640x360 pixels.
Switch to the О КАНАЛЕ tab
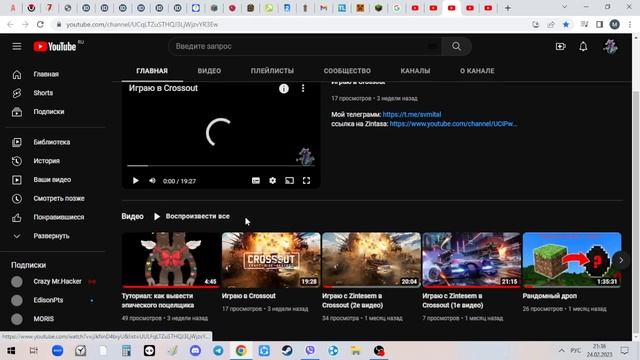pos(477,71)
